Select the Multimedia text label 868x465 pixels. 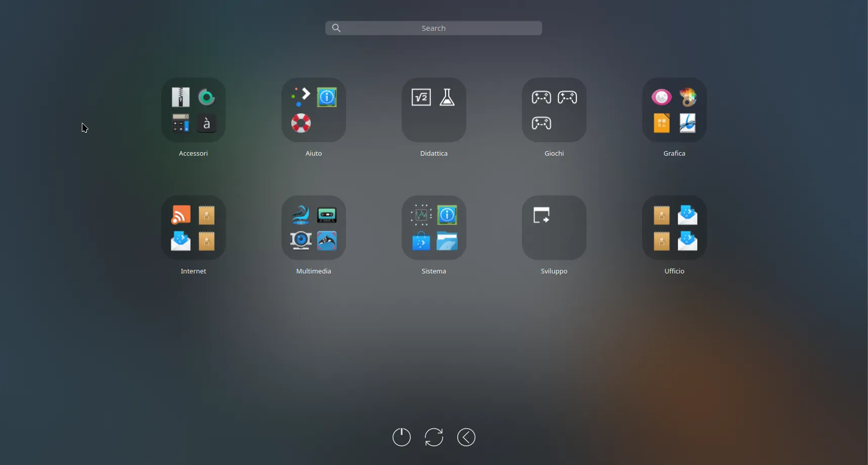pos(313,271)
